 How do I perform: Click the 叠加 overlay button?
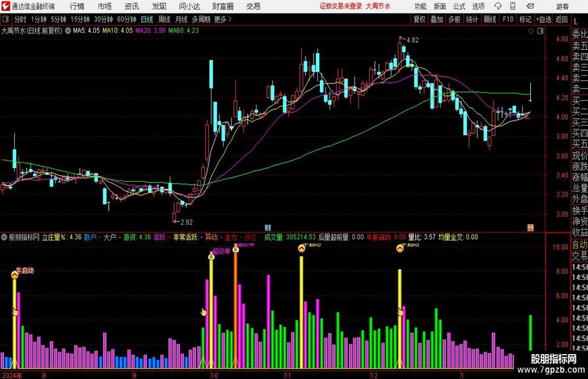[x=437, y=19]
